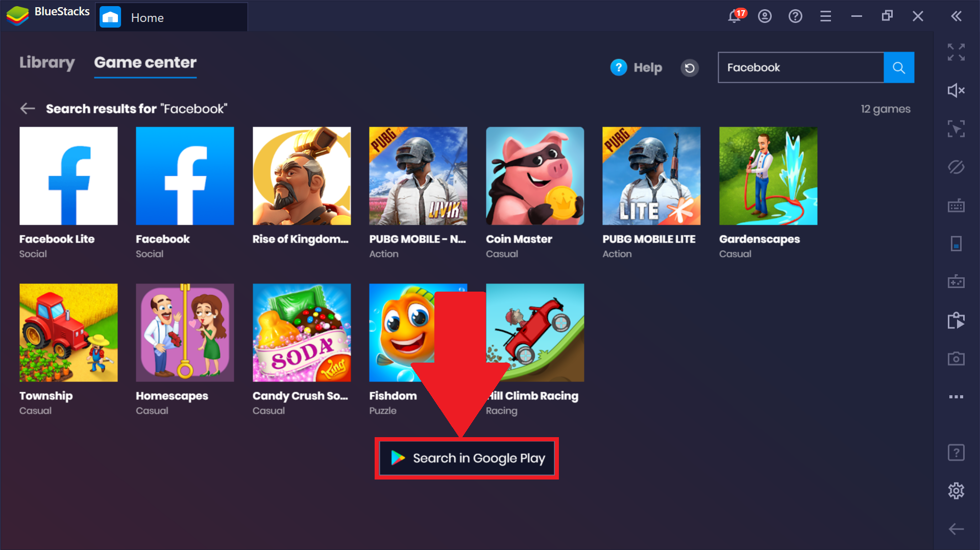Switch to the Library tab
The height and width of the screenshot is (550, 980).
[x=47, y=62]
